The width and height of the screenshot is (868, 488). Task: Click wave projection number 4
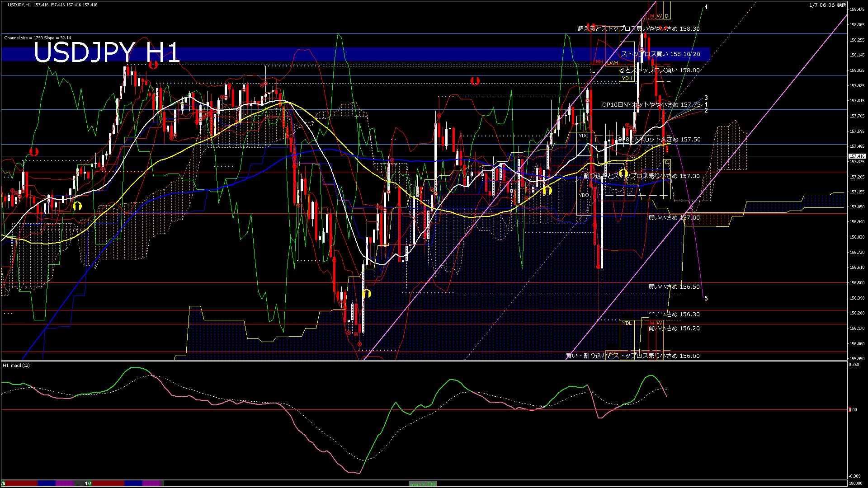pos(706,7)
